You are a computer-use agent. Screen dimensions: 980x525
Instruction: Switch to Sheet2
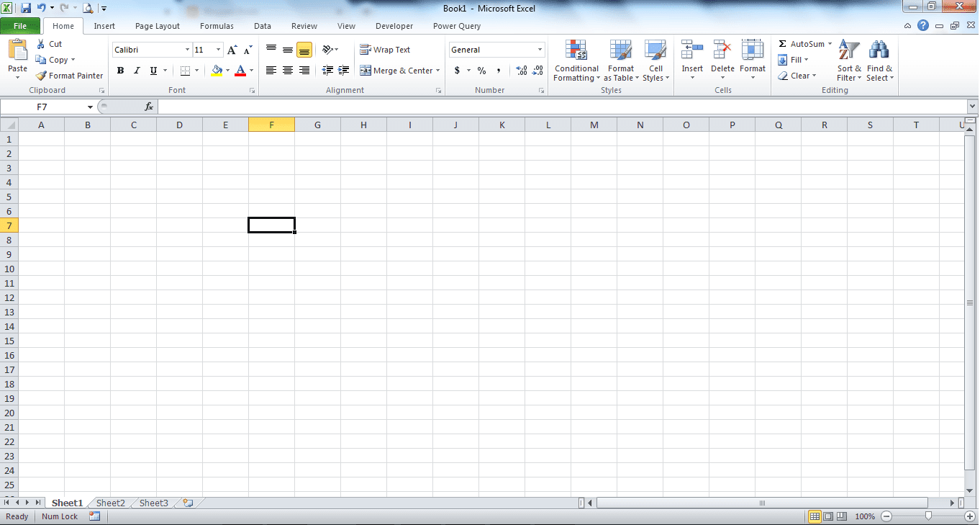pyautogui.click(x=110, y=503)
